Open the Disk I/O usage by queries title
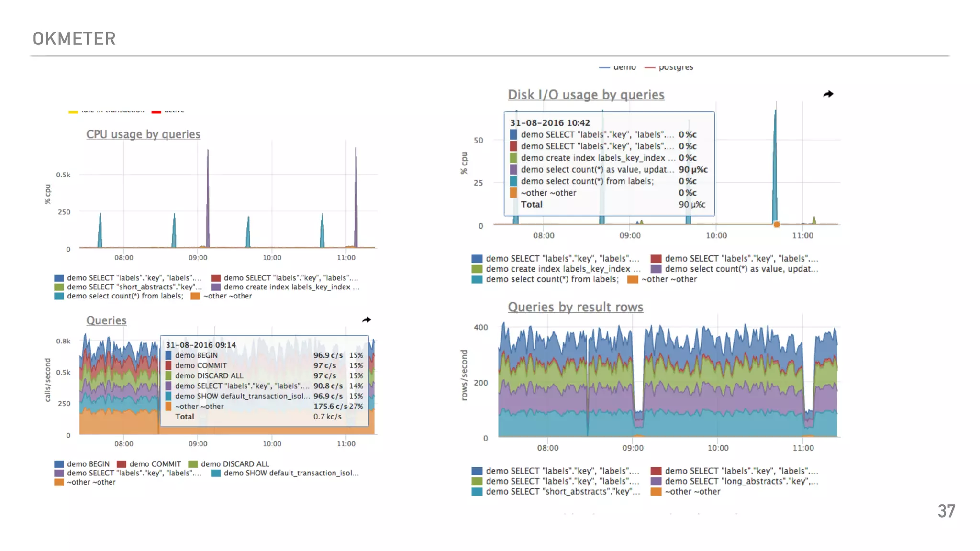The image size is (980, 551). coord(586,95)
